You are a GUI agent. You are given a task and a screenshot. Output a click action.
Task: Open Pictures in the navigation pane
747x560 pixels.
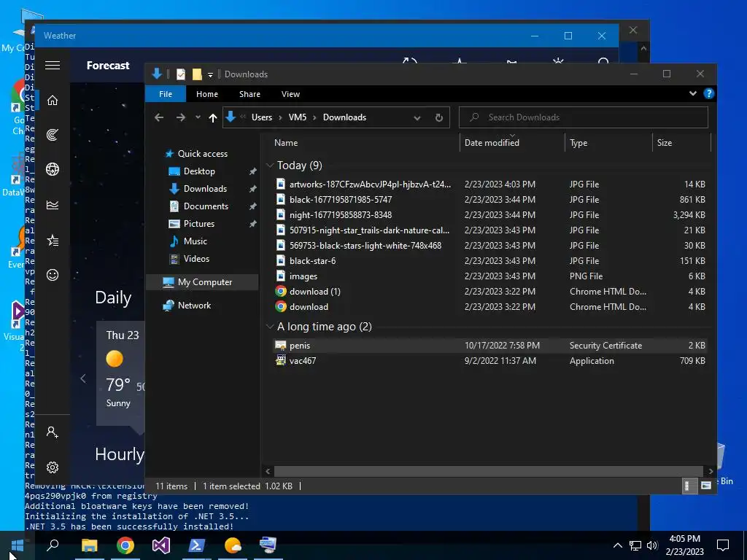tap(198, 223)
